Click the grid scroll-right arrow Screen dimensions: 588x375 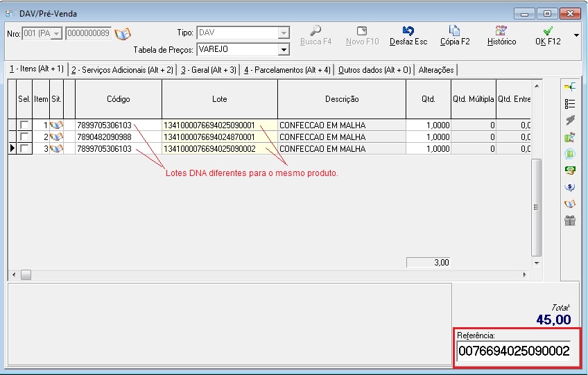524,275
